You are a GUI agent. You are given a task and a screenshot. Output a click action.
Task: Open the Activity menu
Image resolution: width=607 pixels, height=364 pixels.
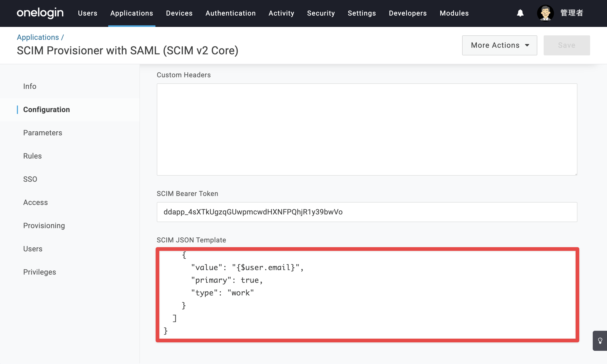tap(281, 13)
